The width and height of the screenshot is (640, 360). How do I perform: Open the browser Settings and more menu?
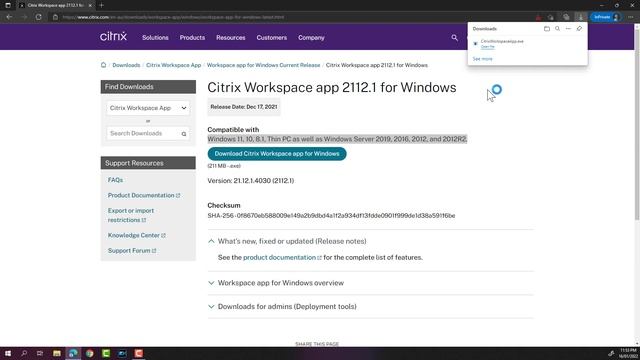[x=631, y=17]
